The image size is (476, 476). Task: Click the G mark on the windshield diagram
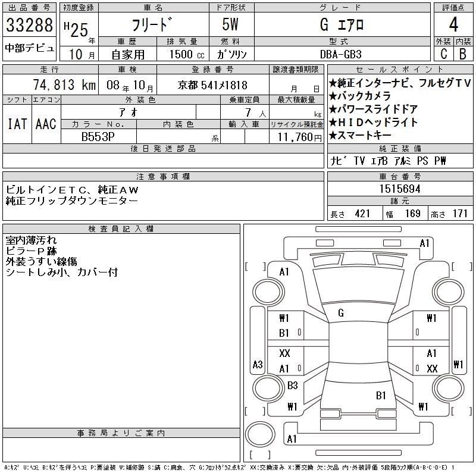click(341, 313)
